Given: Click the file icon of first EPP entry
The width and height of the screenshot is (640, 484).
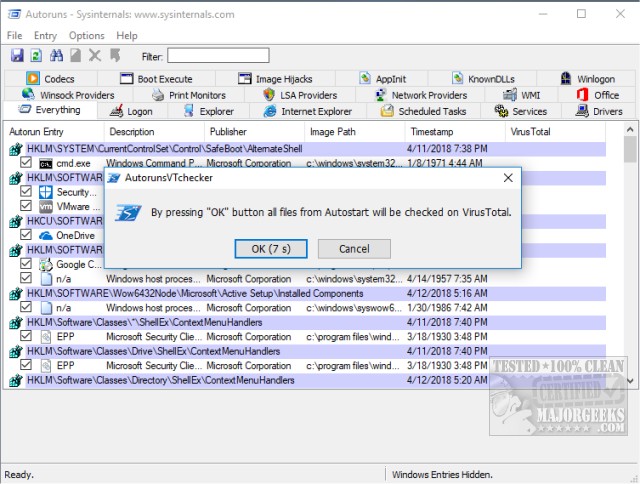Looking at the screenshot, I should (x=46, y=337).
